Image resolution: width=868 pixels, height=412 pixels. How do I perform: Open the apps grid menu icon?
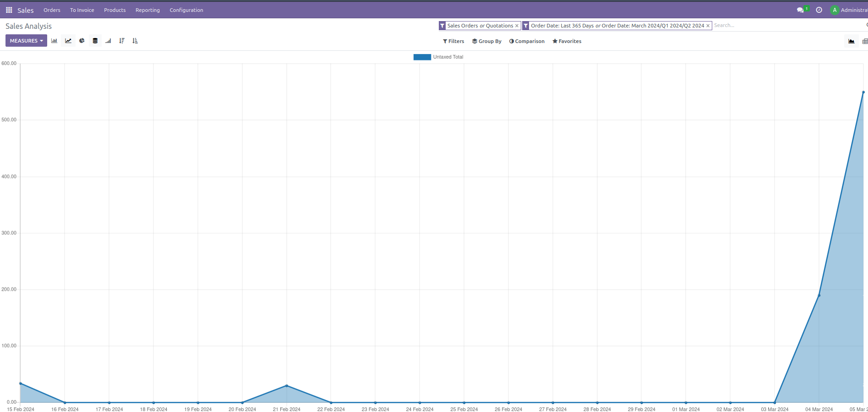point(9,10)
